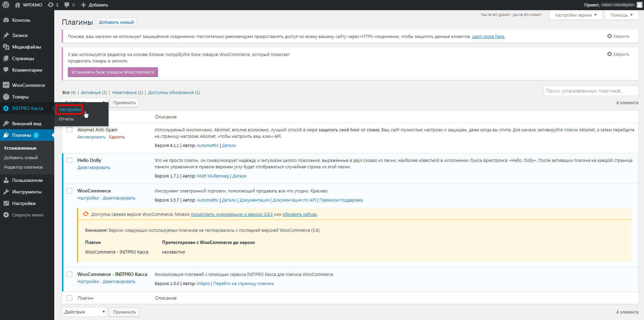Screen dimensions: 644x320
Task: Open Консоль dashboard icon in sidebar
Action: tap(6, 20)
